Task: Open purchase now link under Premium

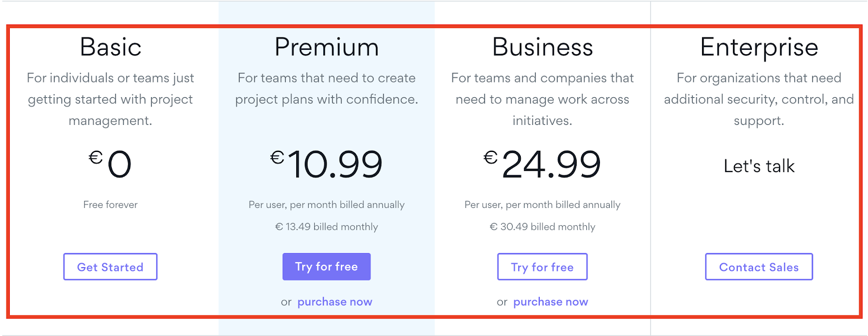Action: pyautogui.click(x=335, y=302)
